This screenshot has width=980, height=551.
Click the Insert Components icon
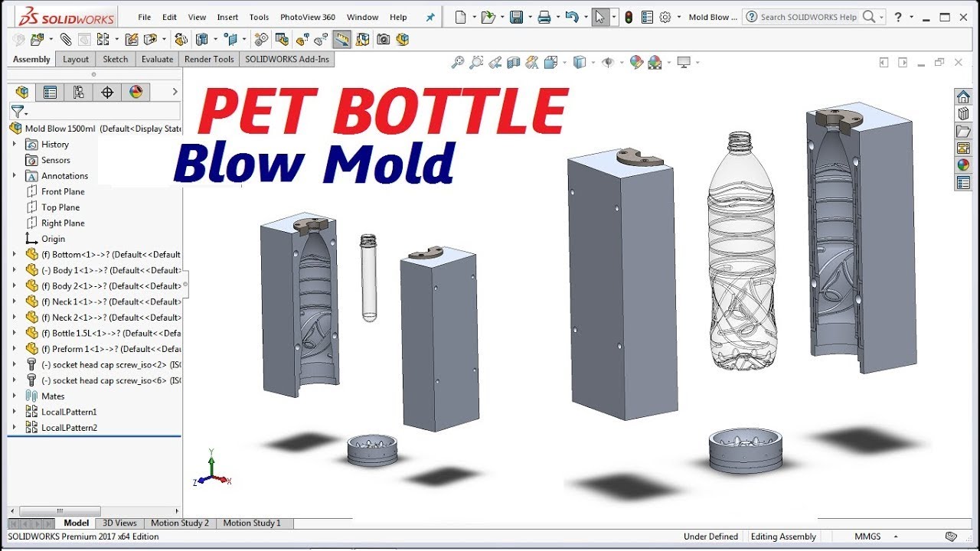click(37, 39)
